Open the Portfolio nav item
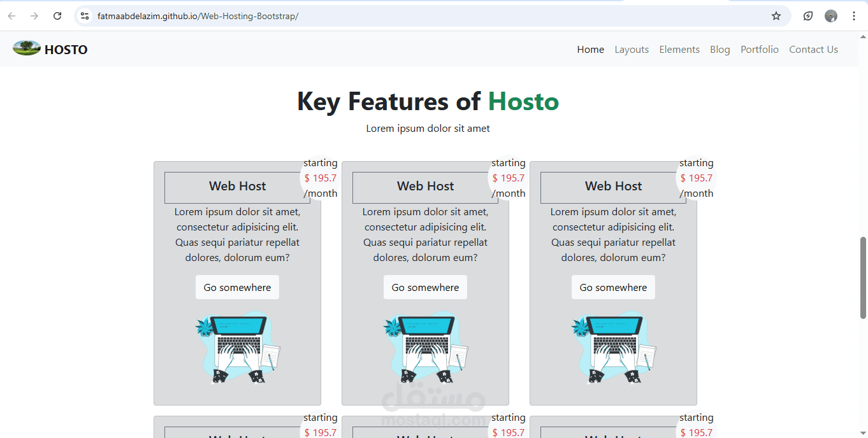Image resolution: width=868 pixels, height=438 pixels. click(x=760, y=50)
